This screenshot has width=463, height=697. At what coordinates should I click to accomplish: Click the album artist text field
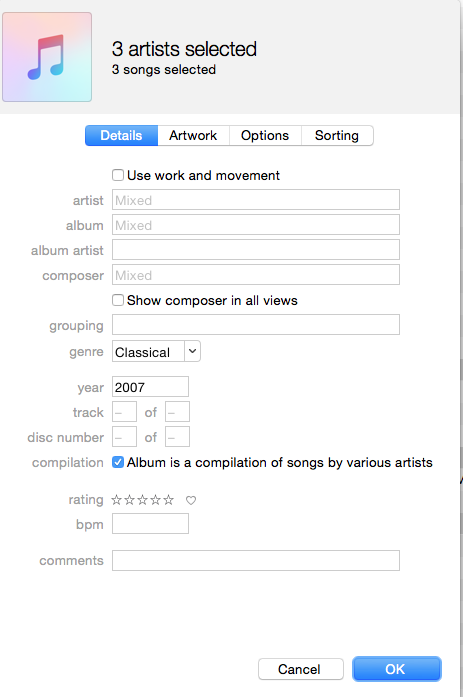point(256,250)
